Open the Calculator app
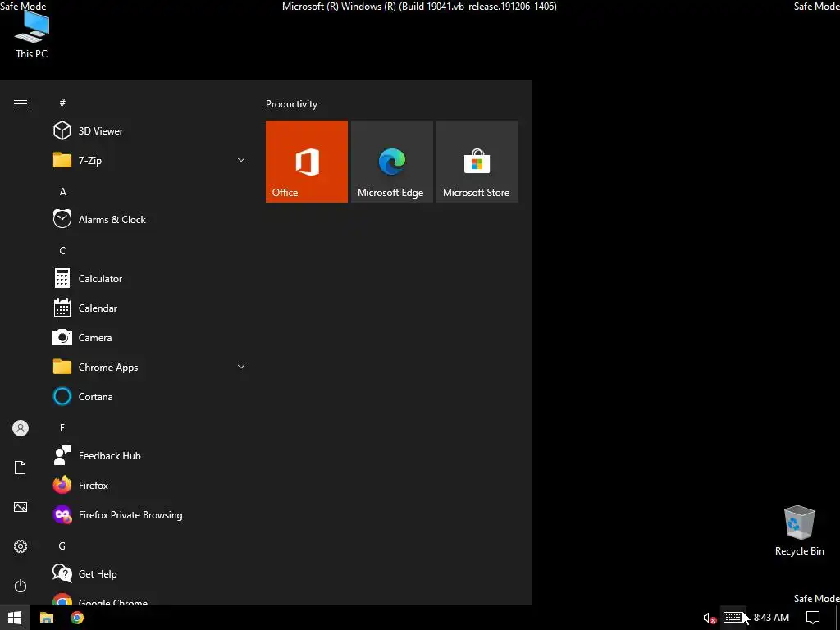 tap(150, 279)
